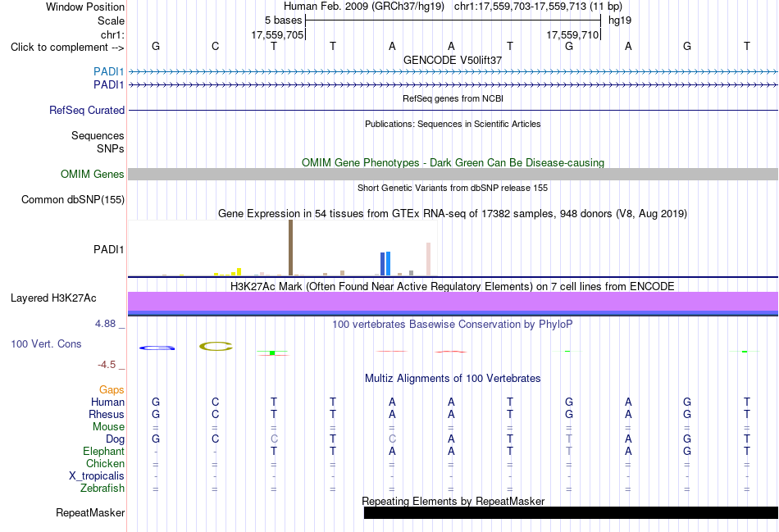The height and width of the screenshot is (532, 779).
Task: Click the X_tropicalis species label
Action: click(97, 476)
